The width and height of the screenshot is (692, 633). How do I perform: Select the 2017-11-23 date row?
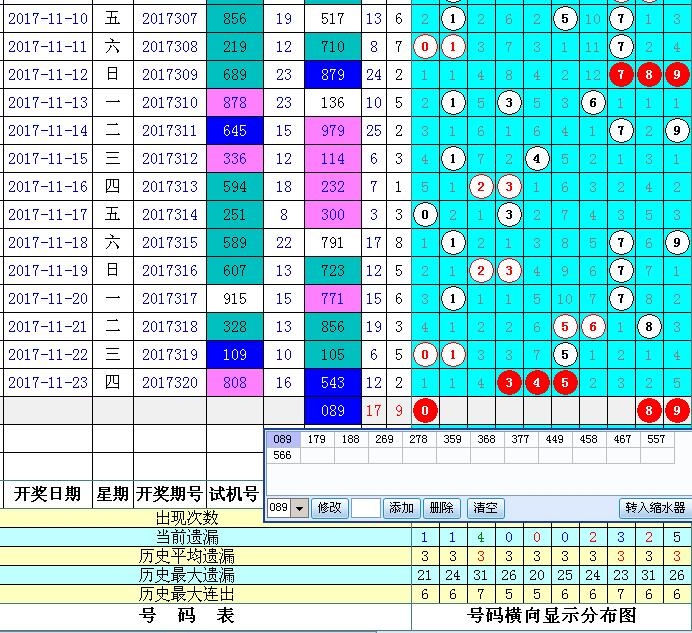pos(47,382)
